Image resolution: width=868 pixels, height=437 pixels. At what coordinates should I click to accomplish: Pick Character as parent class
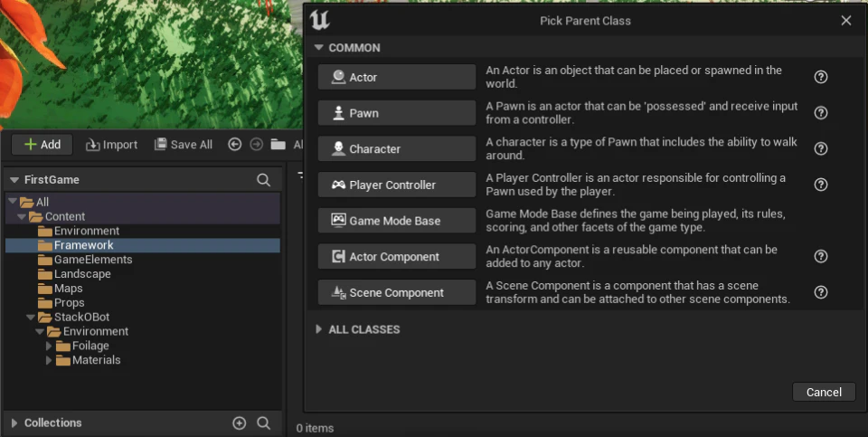click(x=396, y=149)
